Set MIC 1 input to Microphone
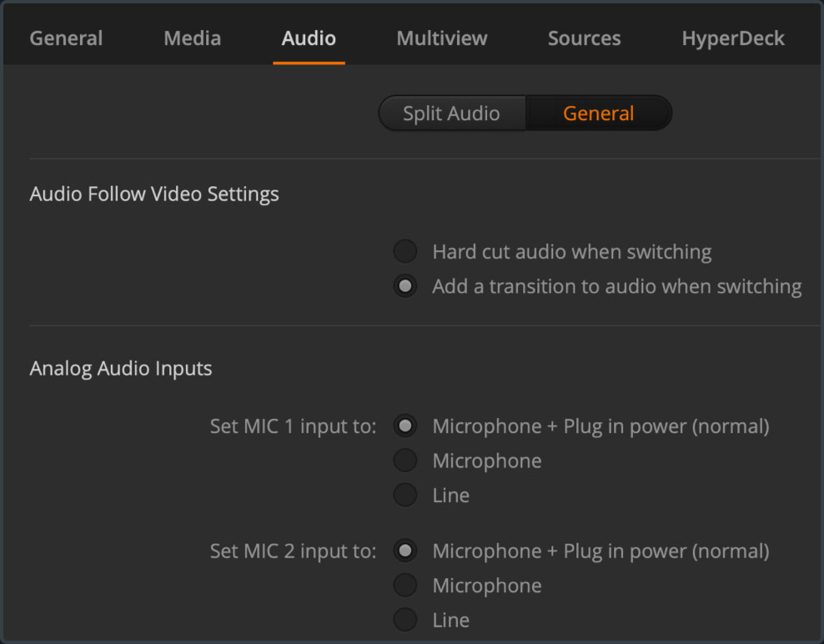The image size is (824, 644). click(404, 460)
